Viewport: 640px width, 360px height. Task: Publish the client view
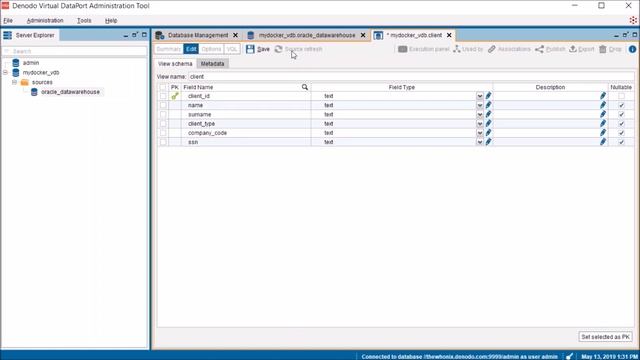point(550,49)
